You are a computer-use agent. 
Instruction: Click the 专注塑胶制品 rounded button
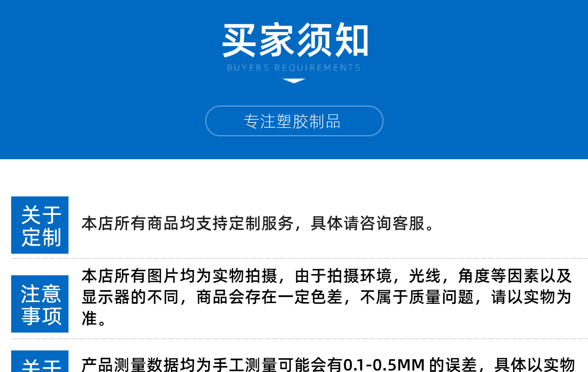point(294,121)
